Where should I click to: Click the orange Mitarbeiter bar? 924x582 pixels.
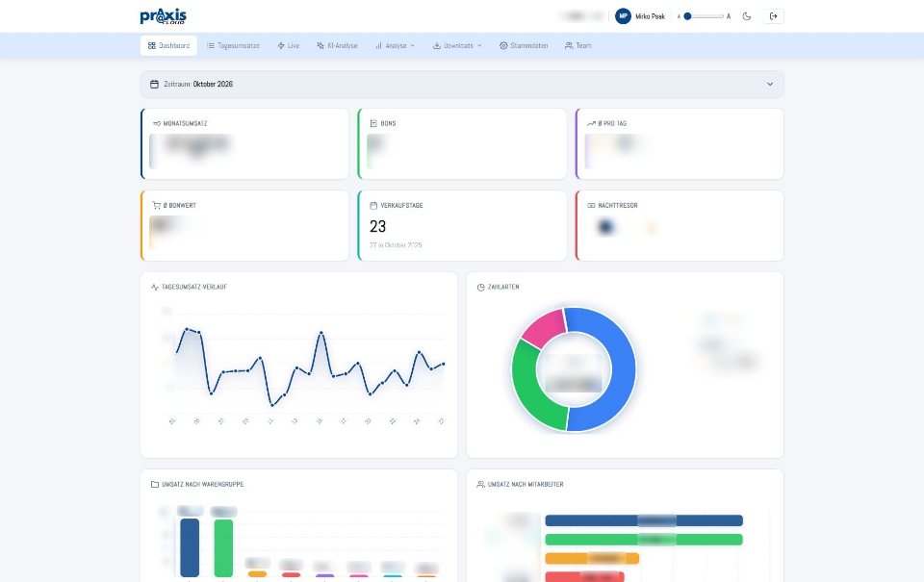[x=592, y=558]
